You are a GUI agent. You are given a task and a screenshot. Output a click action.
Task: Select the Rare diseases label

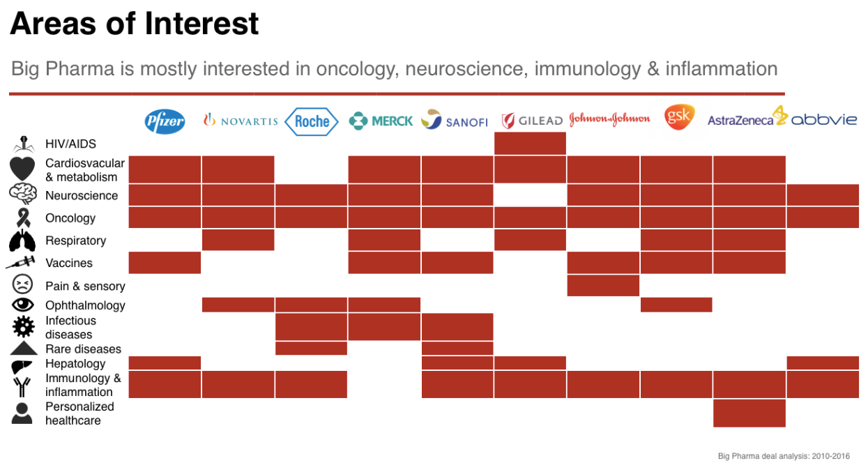[83, 349]
